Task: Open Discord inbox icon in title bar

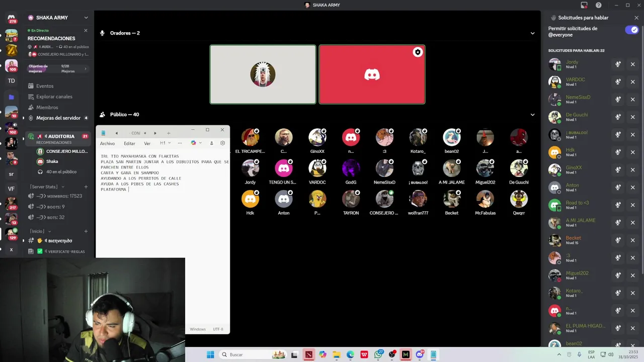Action: [584, 5]
